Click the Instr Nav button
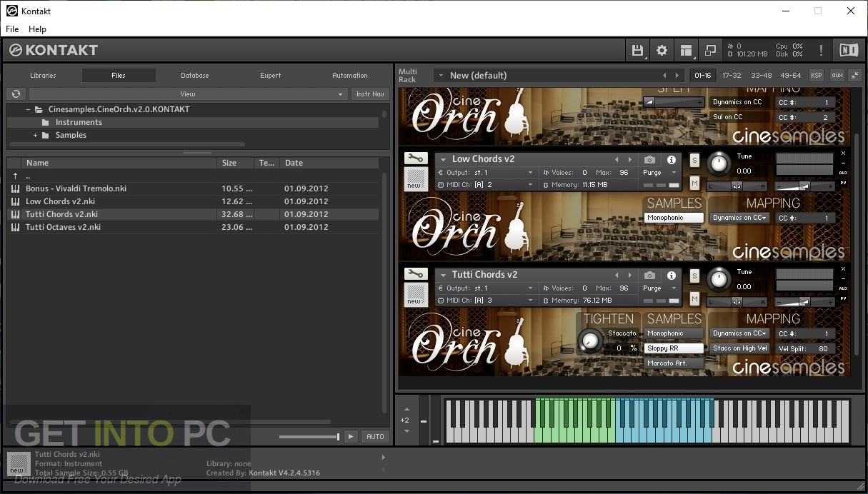This screenshot has width=868, height=494. (370, 94)
